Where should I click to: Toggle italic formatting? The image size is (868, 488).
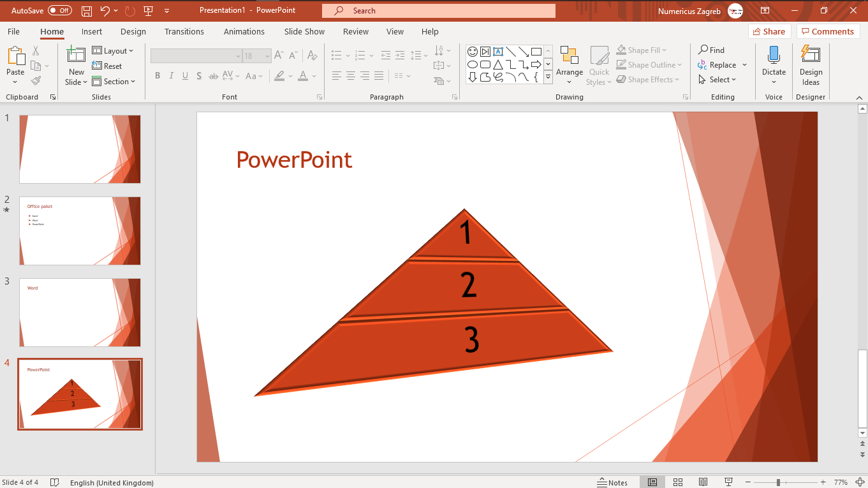(171, 75)
